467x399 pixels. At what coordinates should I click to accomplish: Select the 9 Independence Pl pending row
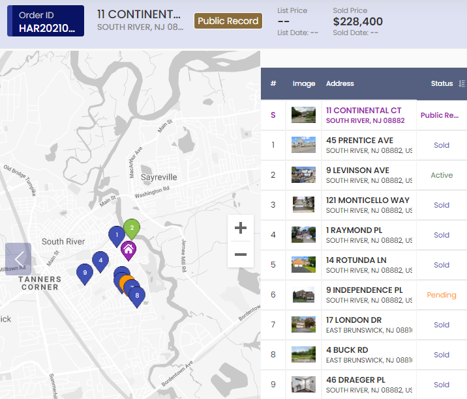click(364, 295)
